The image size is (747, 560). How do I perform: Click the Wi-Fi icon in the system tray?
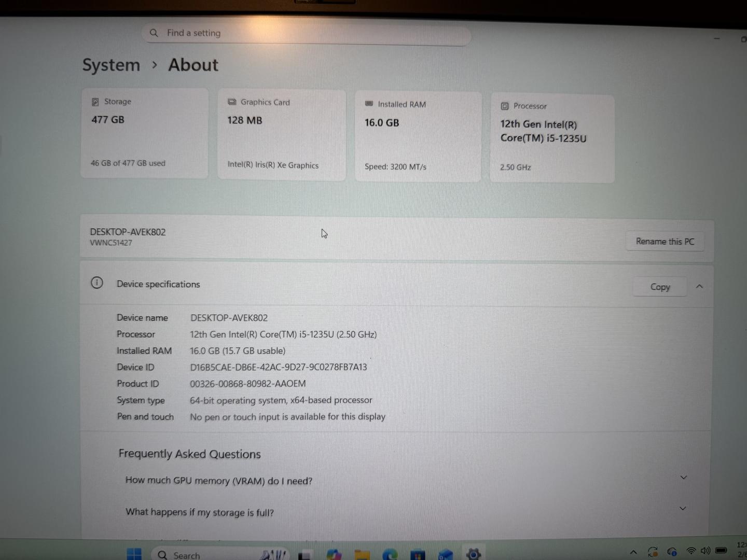pyautogui.click(x=690, y=551)
